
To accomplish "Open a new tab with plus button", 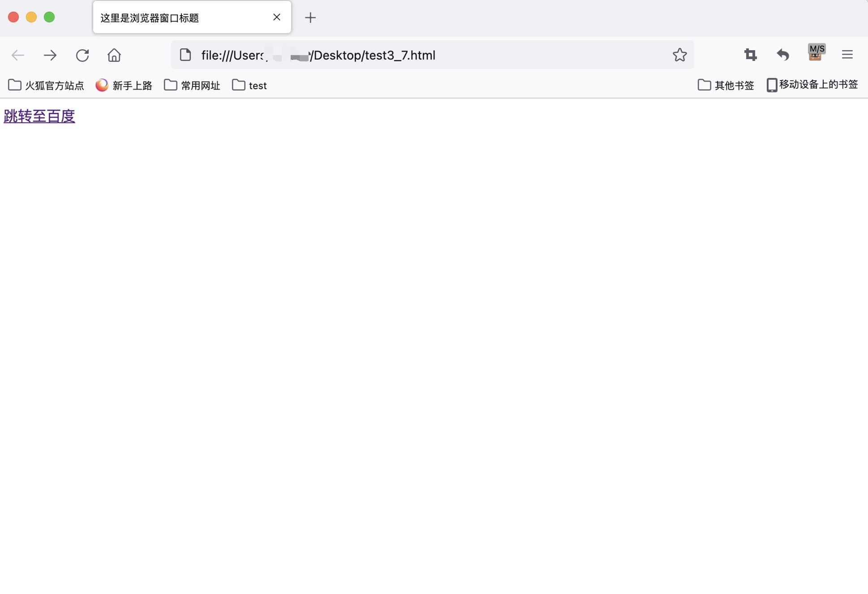I will (x=310, y=17).
